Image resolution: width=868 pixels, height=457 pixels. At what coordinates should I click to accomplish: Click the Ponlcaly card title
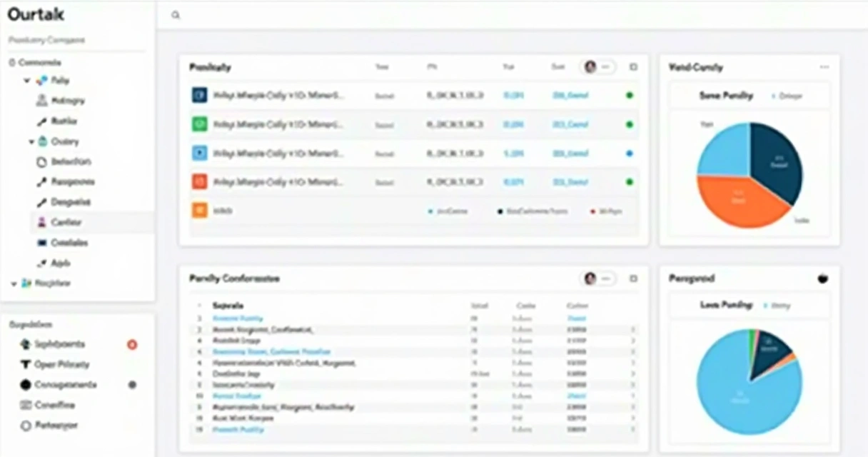point(210,67)
